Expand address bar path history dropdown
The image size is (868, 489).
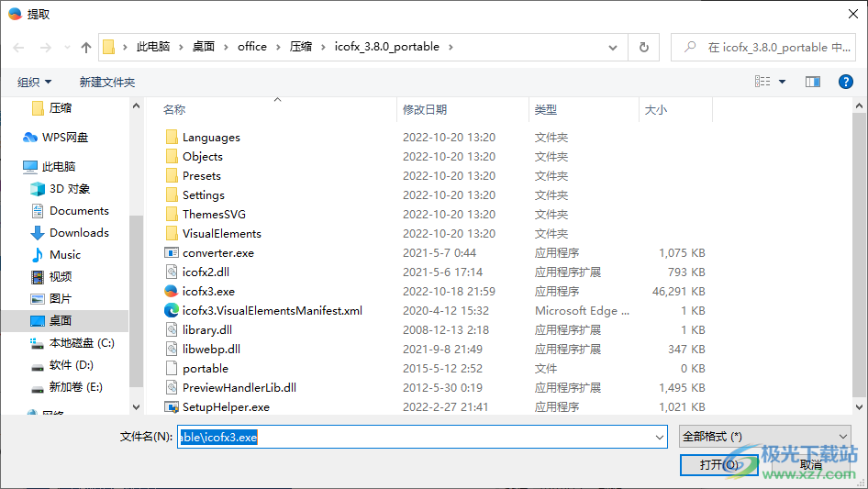pyautogui.click(x=613, y=48)
